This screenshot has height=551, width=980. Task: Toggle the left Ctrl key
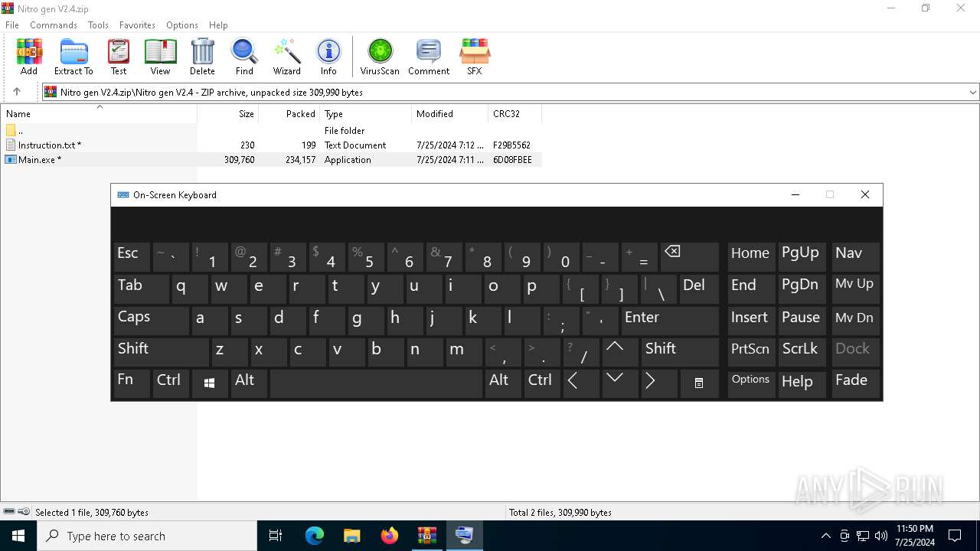(171, 383)
